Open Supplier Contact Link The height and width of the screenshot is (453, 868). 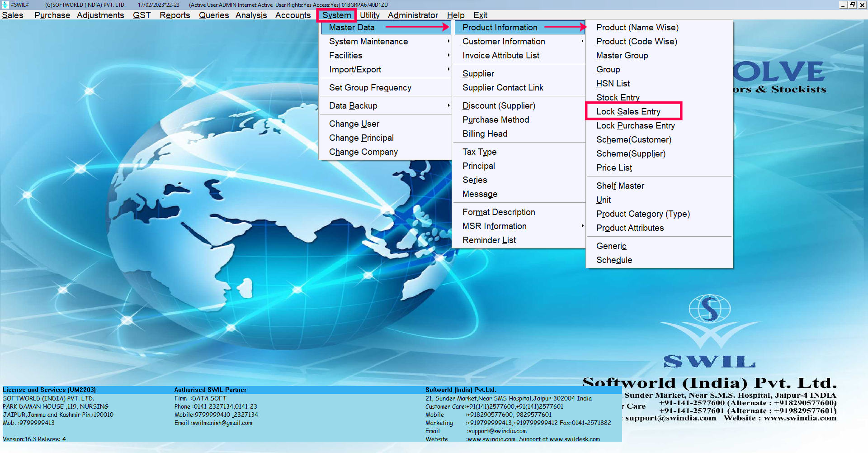[519, 87]
